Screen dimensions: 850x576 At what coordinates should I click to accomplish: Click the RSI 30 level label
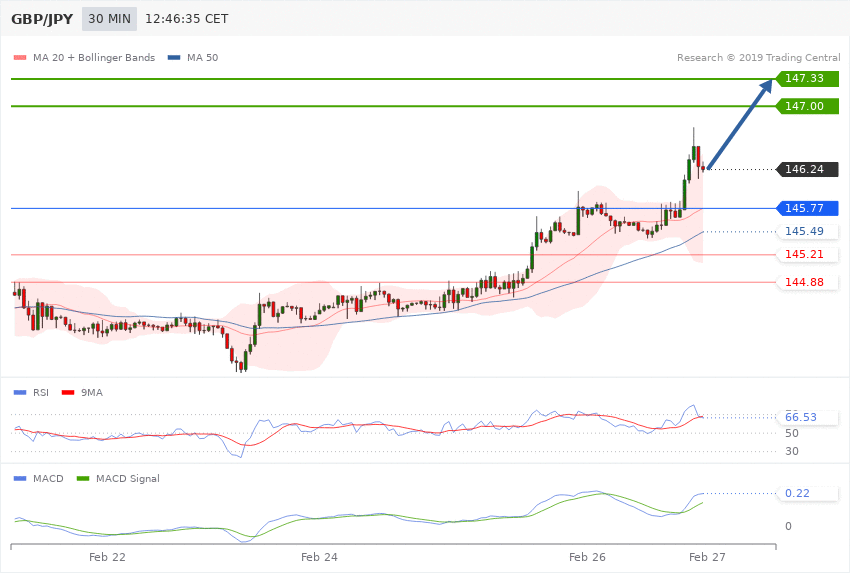(791, 451)
